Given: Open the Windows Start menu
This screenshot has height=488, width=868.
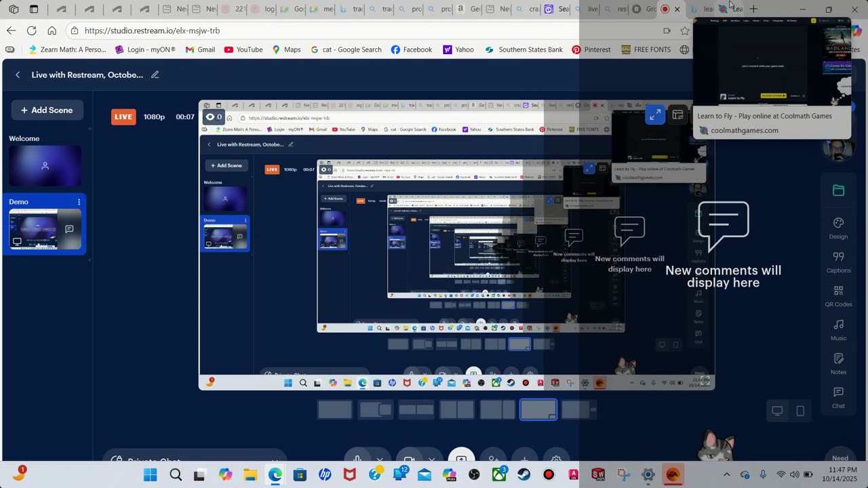Looking at the screenshot, I should (x=150, y=474).
